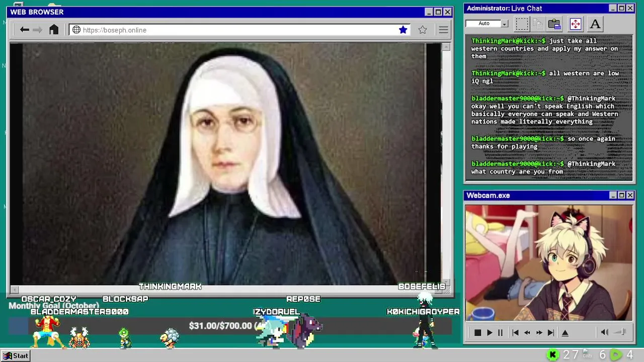
Task: Click the THINKINGMARK name label
Action: coord(170,286)
